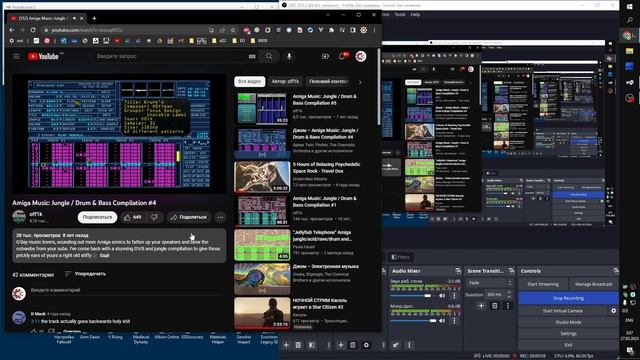The height and width of the screenshot is (360, 640).
Task: Add a source in OBS sources toolbar
Action: 341,345
